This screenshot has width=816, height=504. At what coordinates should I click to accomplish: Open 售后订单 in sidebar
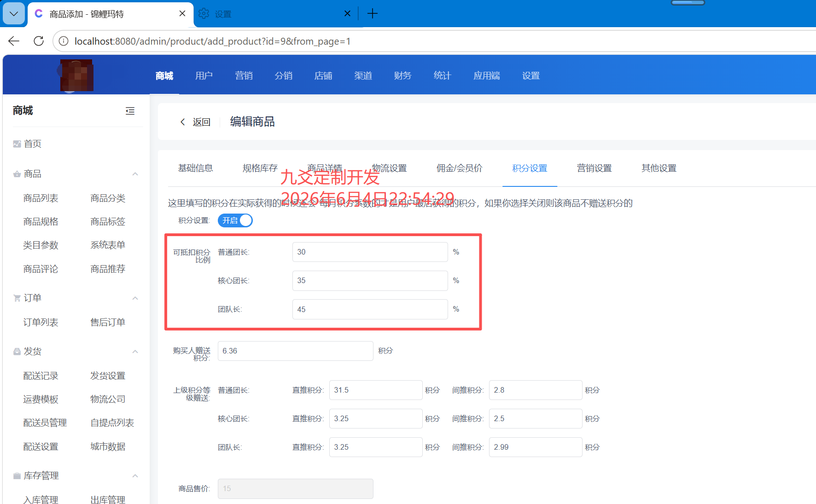(108, 322)
